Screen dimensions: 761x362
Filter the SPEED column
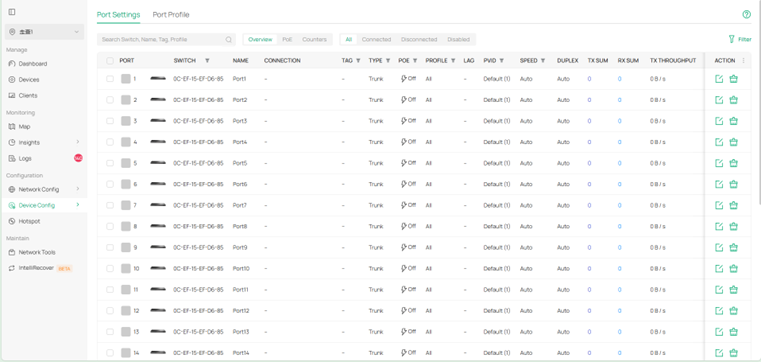[543, 61]
